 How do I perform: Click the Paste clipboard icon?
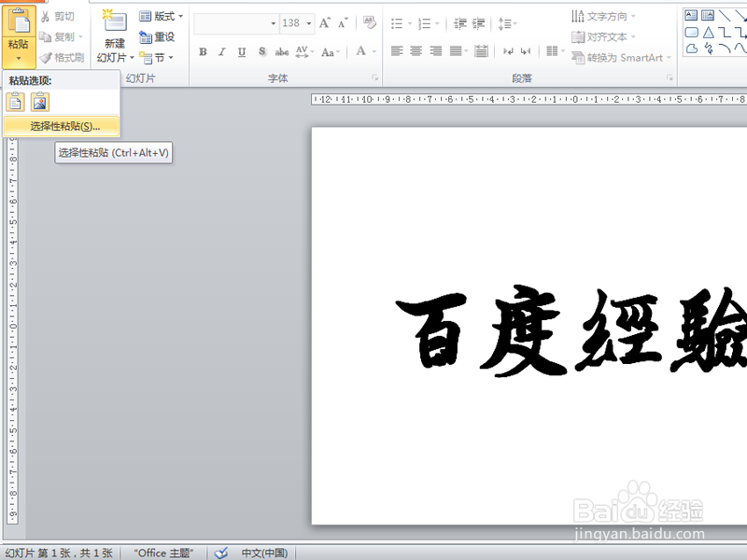pyautogui.click(x=19, y=21)
